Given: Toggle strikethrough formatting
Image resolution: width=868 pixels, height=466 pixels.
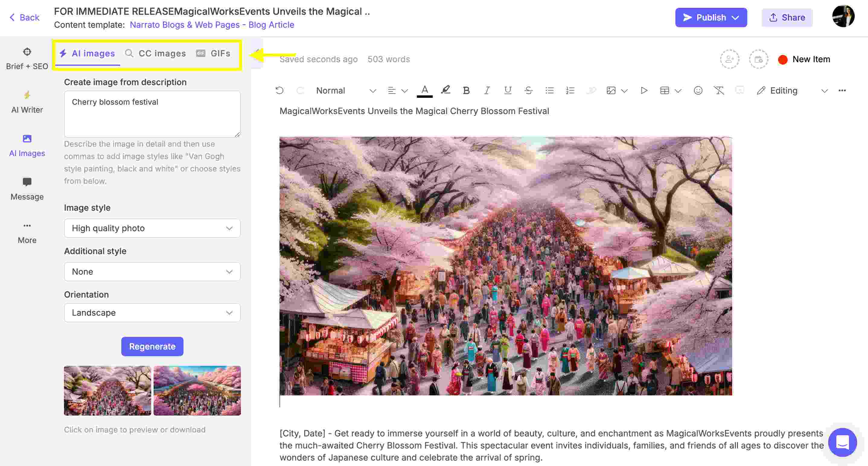Looking at the screenshot, I should click(x=528, y=90).
